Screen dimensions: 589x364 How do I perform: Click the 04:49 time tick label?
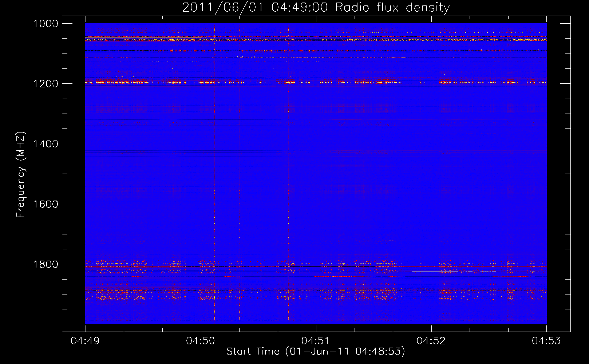(85, 341)
